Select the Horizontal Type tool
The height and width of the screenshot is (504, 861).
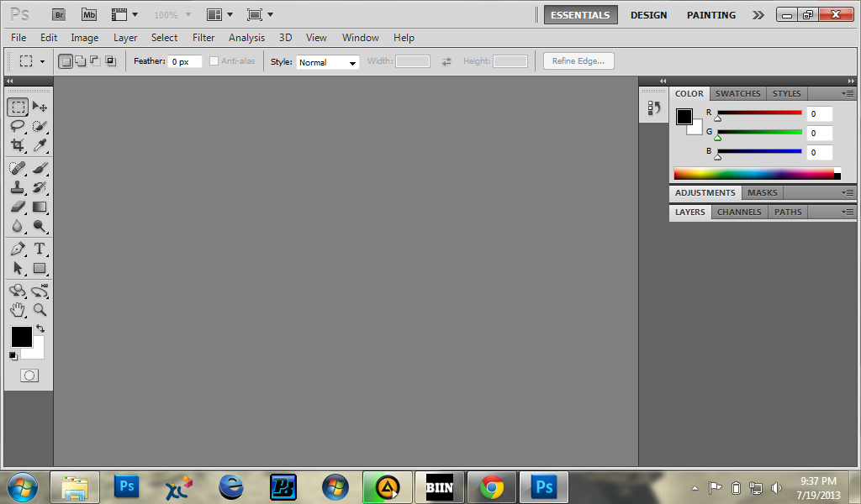pyautogui.click(x=40, y=249)
